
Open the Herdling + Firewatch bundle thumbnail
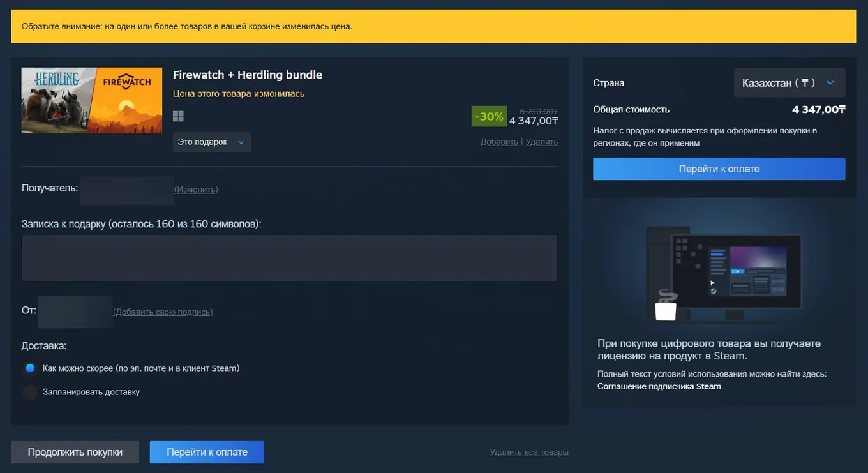tap(92, 100)
